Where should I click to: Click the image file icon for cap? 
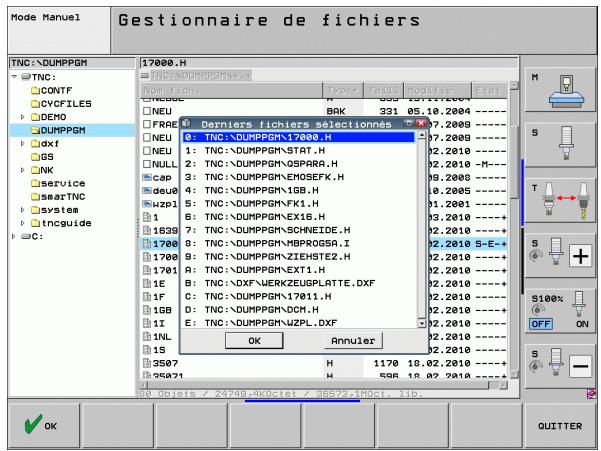click(147, 177)
